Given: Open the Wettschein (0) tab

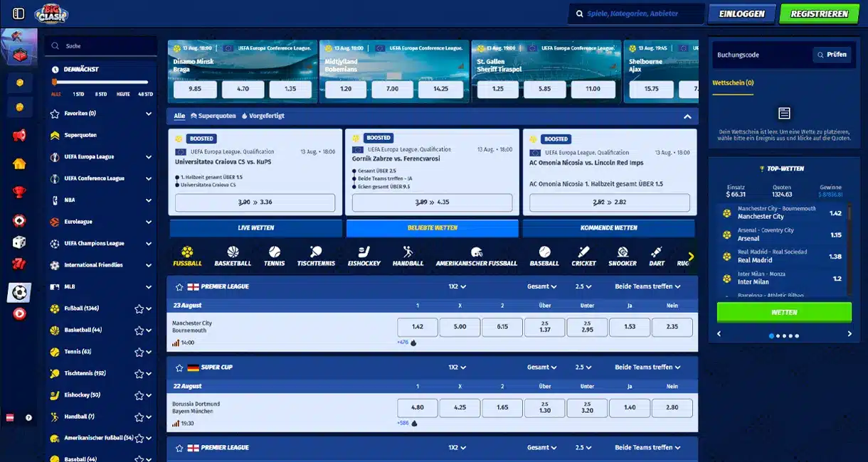Looking at the screenshot, I should 733,83.
